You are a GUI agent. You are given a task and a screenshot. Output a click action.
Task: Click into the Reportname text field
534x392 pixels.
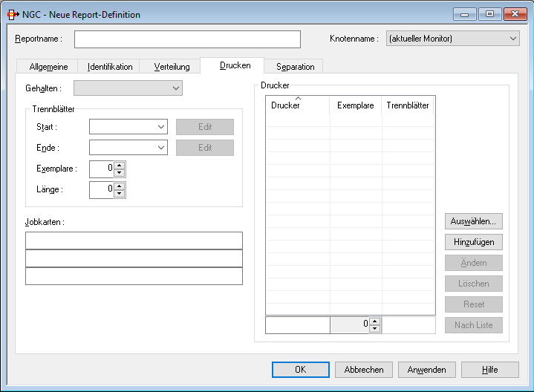pos(187,39)
